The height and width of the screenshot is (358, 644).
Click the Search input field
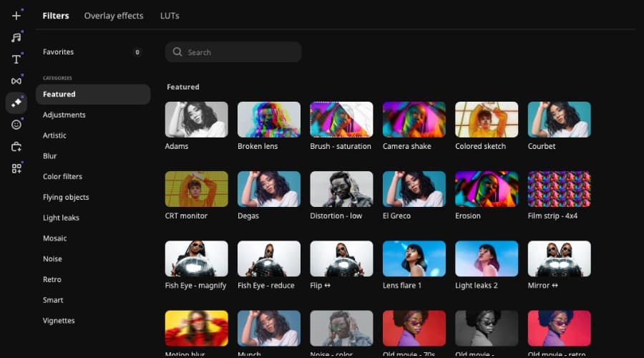click(240, 52)
